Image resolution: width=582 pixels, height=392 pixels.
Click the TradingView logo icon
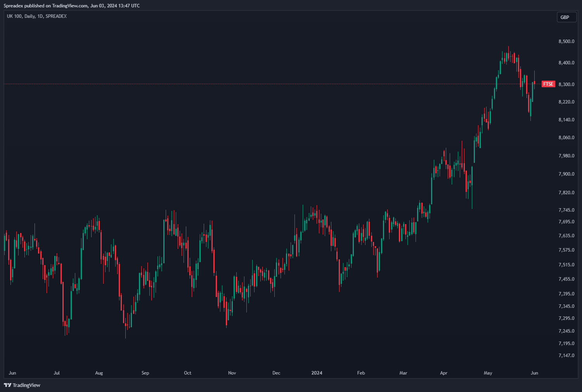[x=7, y=385]
